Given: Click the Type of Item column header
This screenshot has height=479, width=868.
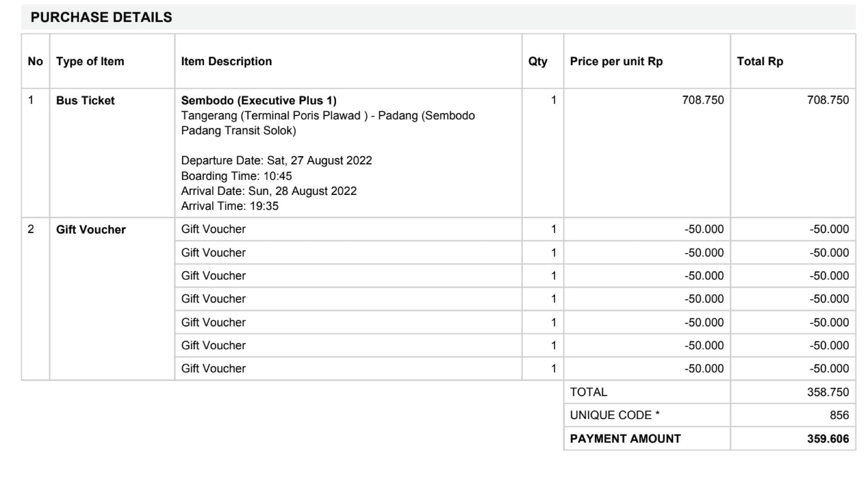Looking at the screenshot, I should tap(90, 61).
